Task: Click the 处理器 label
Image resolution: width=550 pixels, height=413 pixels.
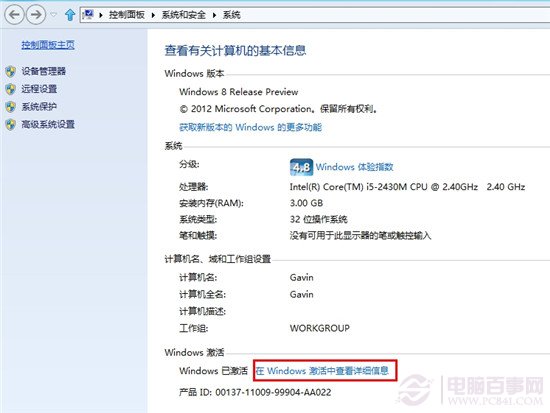Action: click(x=194, y=187)
